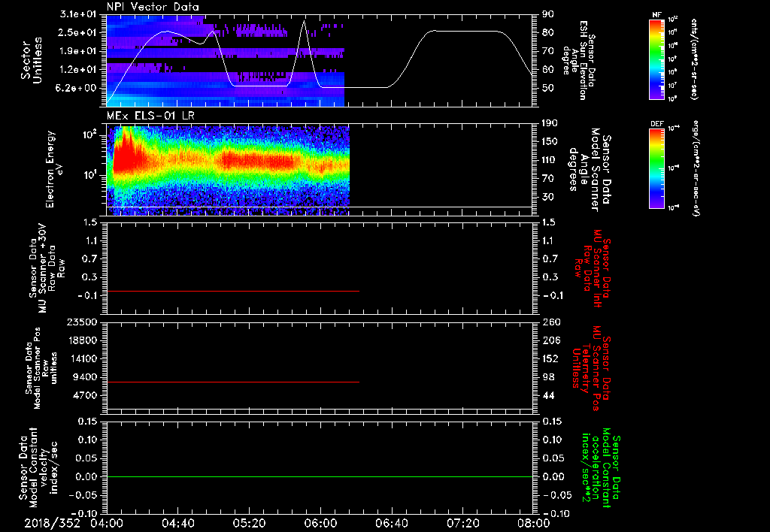Click the red electron burst in ELS spectrogram
Screen dimensions: 770x532
pyautogui.click(x=126, y=155)
